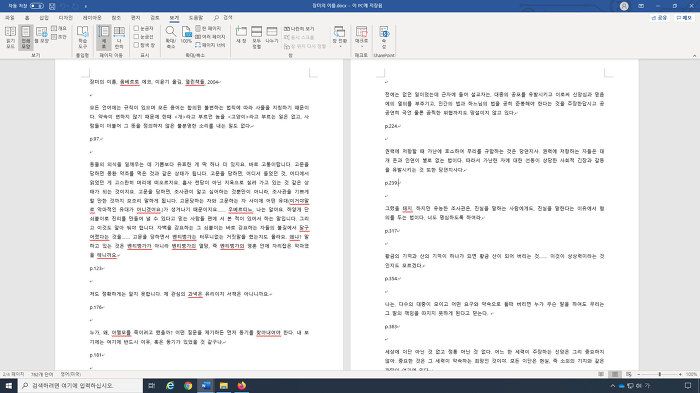The height and width of the screenshot is (393, 700).
Task: Click the Save icon in title bar
Action: pos(52,6)
